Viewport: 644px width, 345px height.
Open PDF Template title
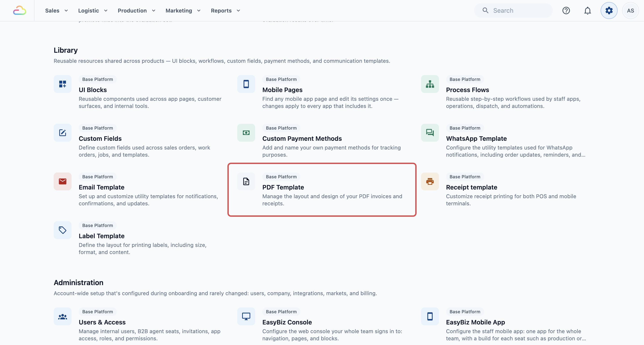pyautogui.click(x=283, y=187)
